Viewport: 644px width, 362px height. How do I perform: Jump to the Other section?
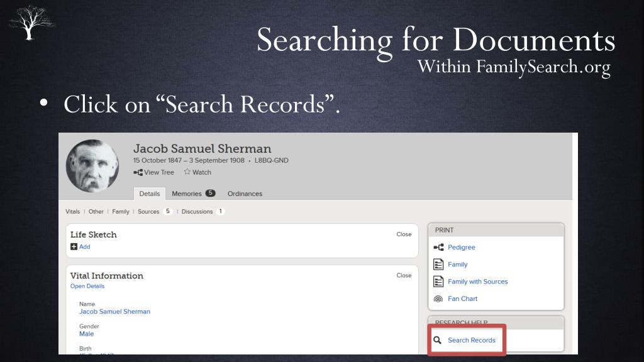point(96,211)
